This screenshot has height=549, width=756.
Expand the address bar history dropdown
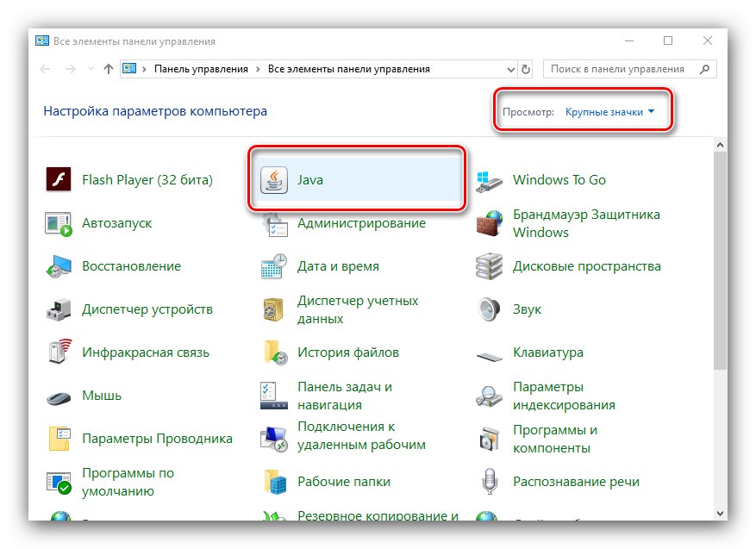pyautogui.click(x=511, y=70)
